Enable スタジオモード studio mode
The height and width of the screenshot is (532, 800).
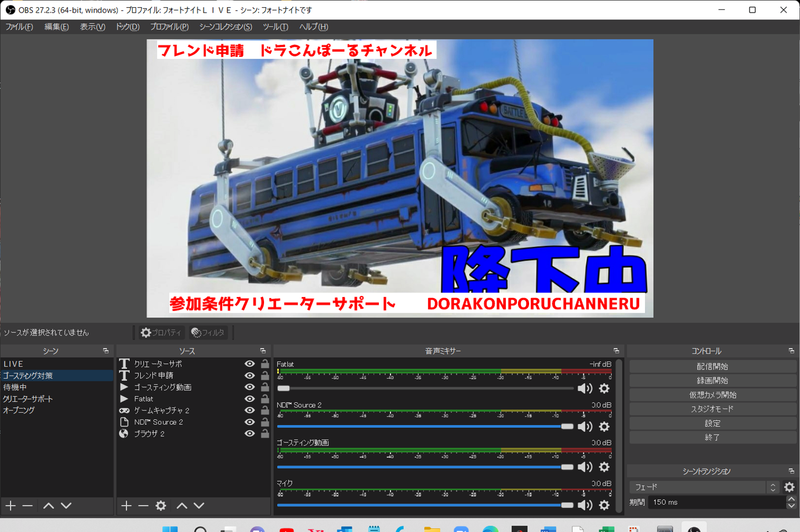pyautogui.click(x=713, y=409)
